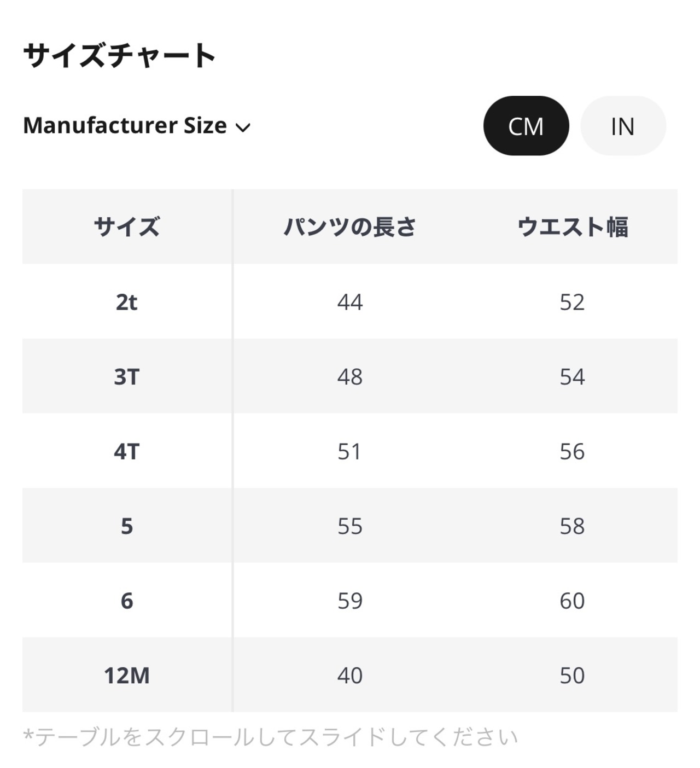Click the ウエスト幅 column header
The height and width of the screenshot is (768, 700).
pos(572,226)
